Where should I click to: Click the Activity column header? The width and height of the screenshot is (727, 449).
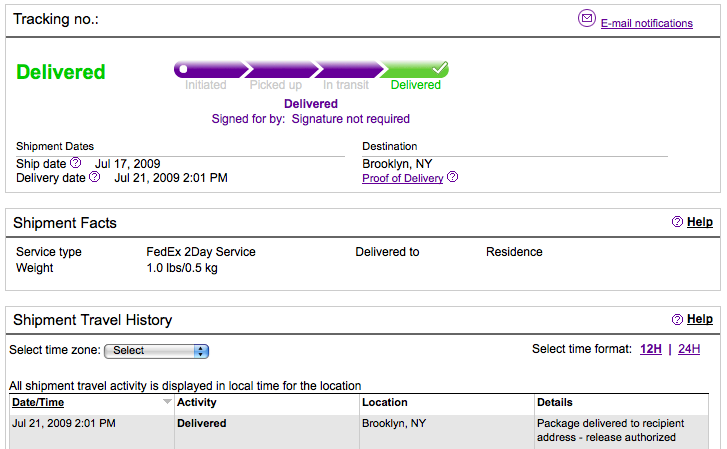(x=197, y=402)
